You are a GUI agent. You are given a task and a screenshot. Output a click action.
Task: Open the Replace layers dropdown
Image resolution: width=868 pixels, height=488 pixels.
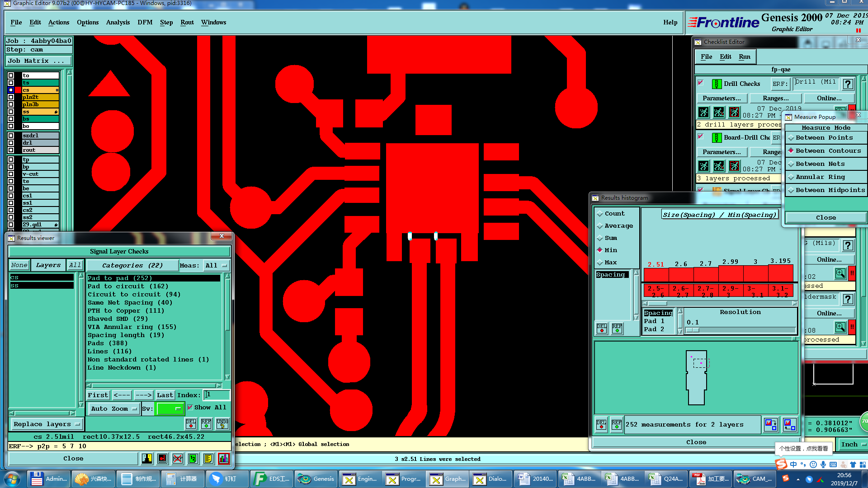click(46, 424)
